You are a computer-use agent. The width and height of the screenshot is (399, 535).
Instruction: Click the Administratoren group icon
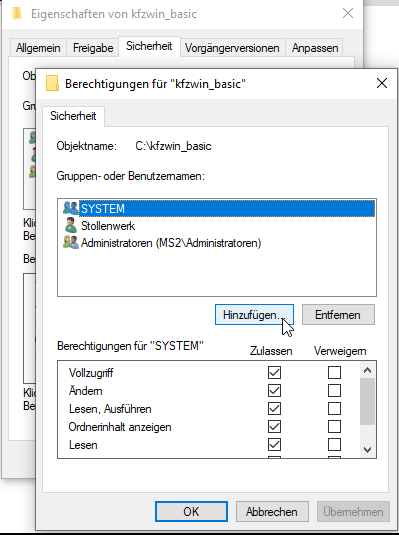pyautogui.click(x=71, y=243)
